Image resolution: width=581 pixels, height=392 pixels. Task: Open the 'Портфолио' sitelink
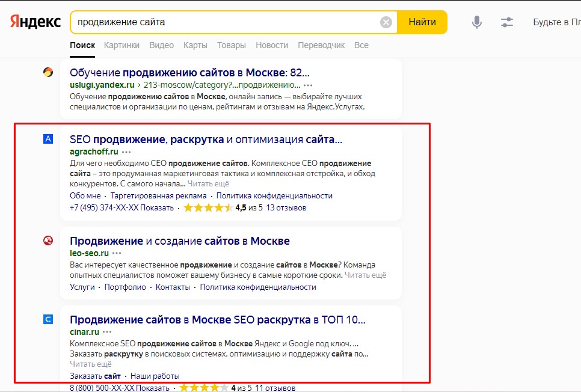pyautogui.click(x=125, y=287)
